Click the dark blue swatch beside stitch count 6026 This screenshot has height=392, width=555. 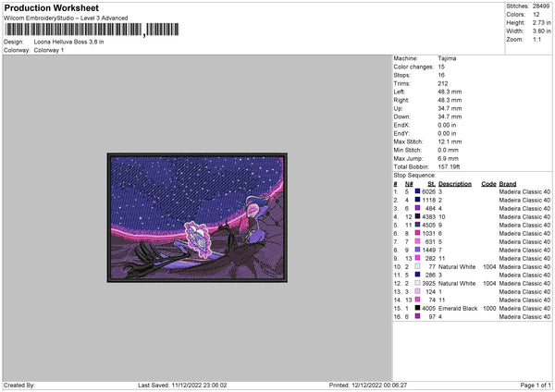click(x=417, y=191)
